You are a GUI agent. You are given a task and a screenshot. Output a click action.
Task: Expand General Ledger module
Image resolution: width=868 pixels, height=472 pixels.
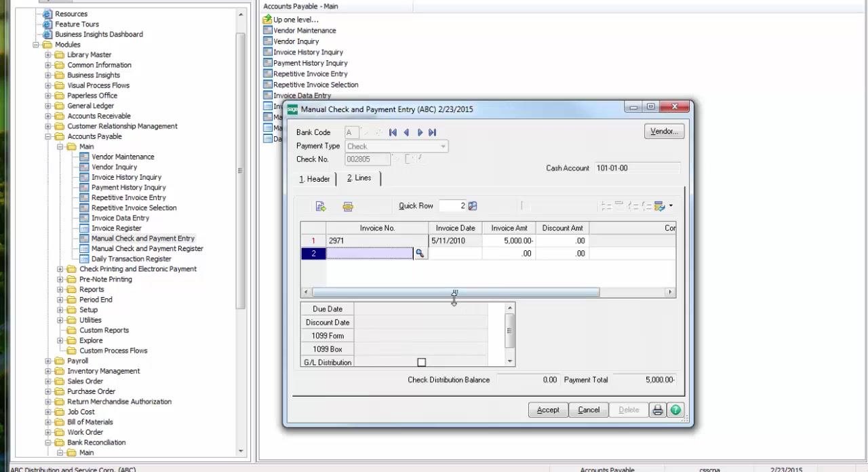(x=48, y=106)
